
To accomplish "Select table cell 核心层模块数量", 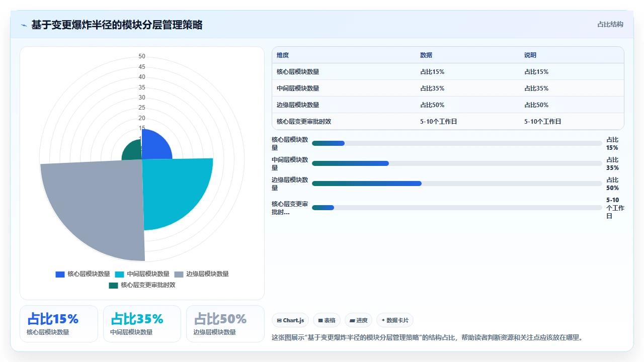I will [x=298, y=72].
